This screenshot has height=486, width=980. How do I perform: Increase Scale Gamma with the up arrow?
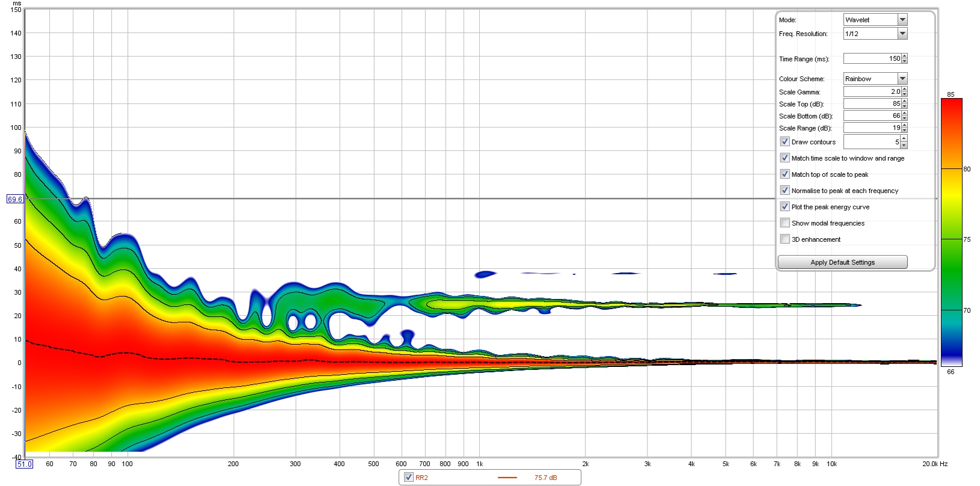click(904, 89)
